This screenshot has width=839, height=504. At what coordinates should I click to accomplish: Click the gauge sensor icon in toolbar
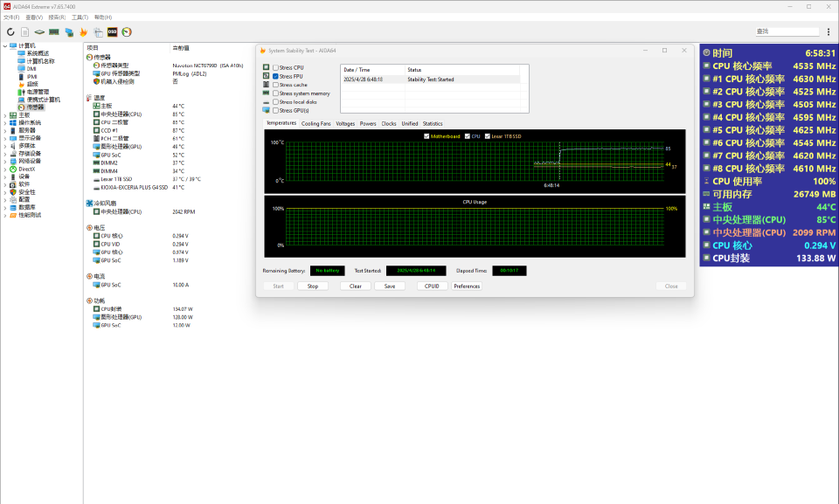point(127,32)
